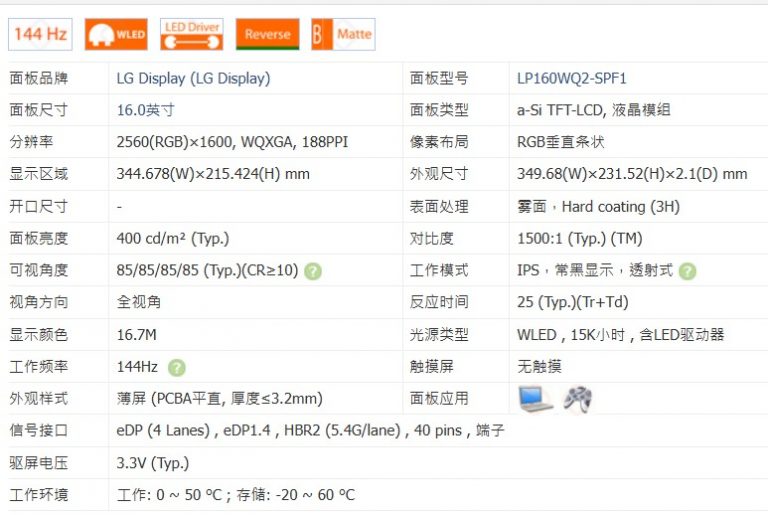Select the 外观样式 label
The width and height of the screenshot is (768, 515).
(39, 399)
